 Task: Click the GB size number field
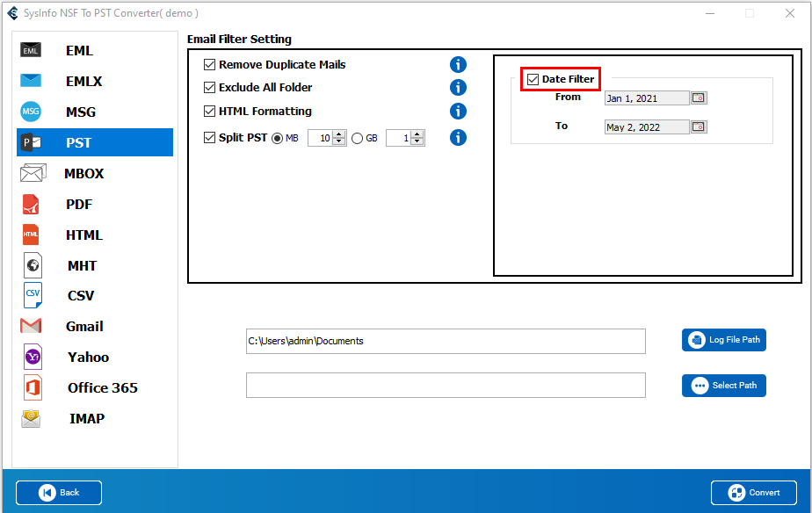(x=399, y=138)
